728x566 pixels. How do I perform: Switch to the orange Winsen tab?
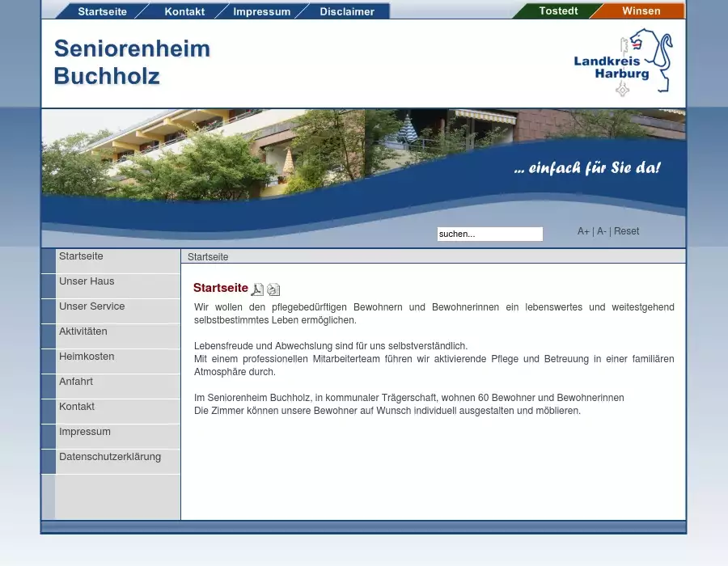pyautogui.click(x=641, y=11)
